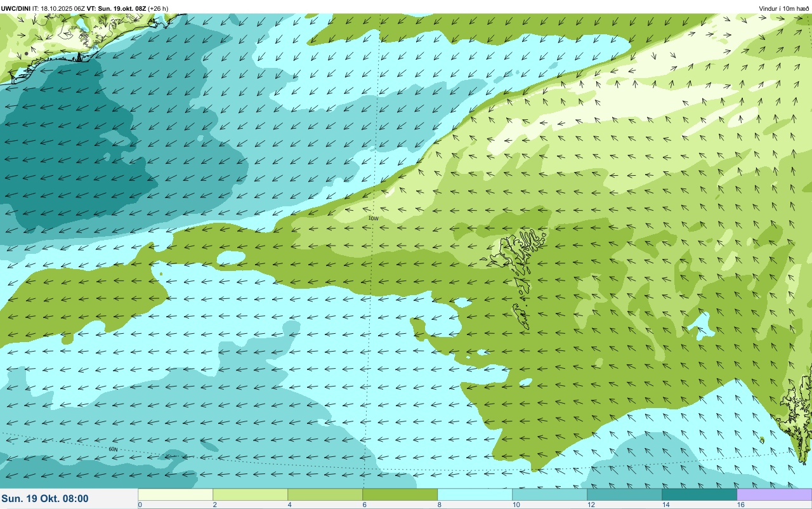Click the dark teal 14–16 legend swatch
Image resolution: width=812 pixels, height=509 pixels.
[700, 494]
